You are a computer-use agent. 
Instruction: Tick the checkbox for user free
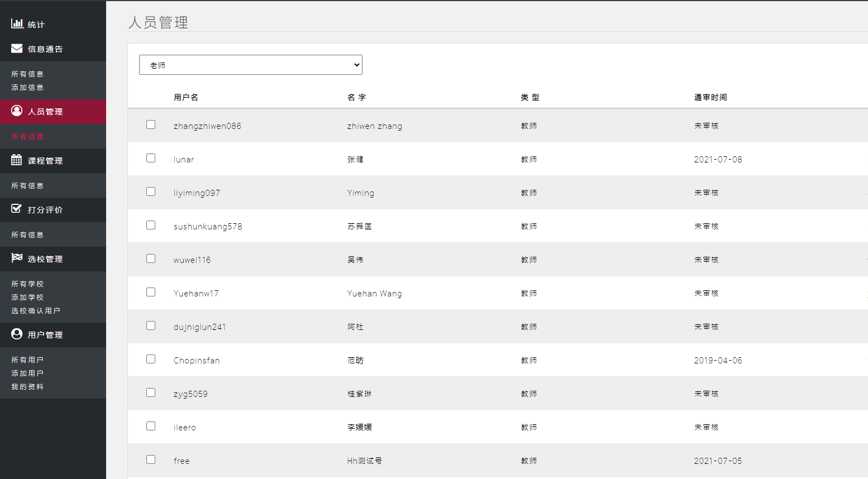(x=151, y=459)
